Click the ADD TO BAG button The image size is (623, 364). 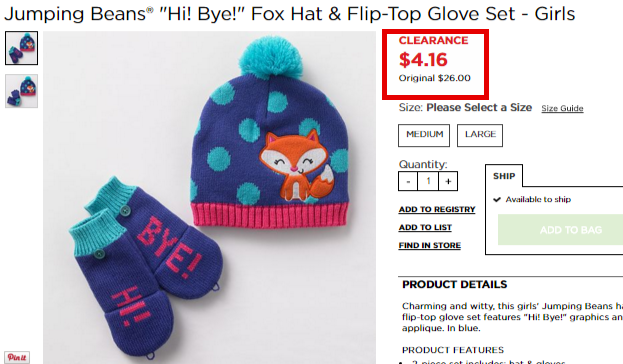(561, 230)
